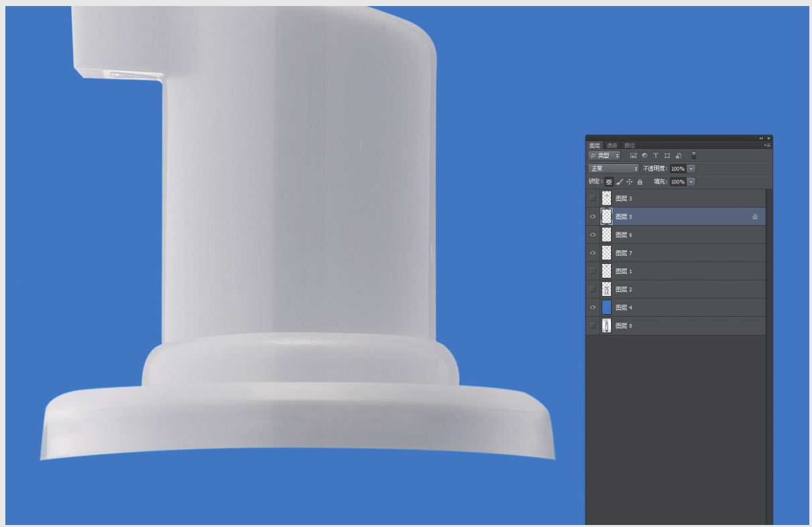Show layer 图层 3
This screenshot has width=812, height=527.
pyautogui.click(x=592, y=198)
